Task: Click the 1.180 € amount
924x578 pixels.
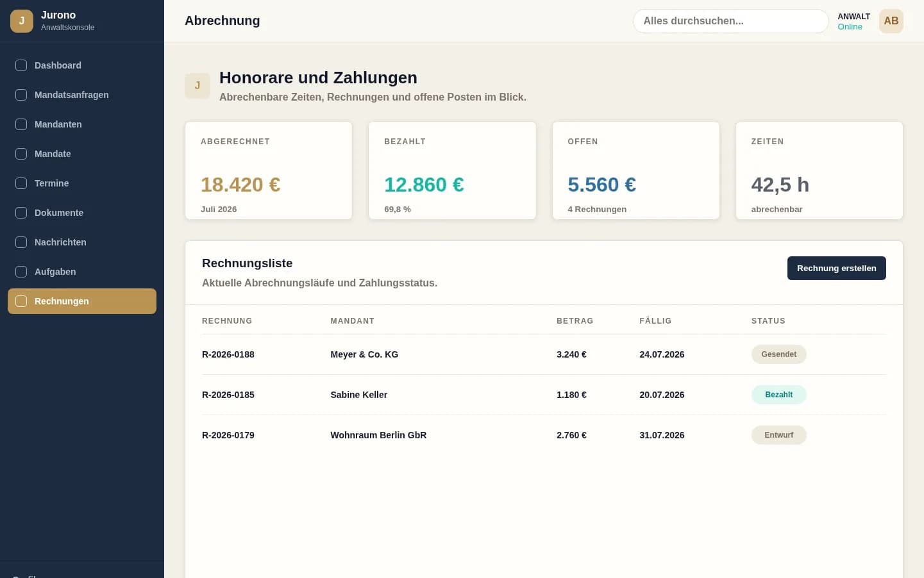Action: coord(571,395)
